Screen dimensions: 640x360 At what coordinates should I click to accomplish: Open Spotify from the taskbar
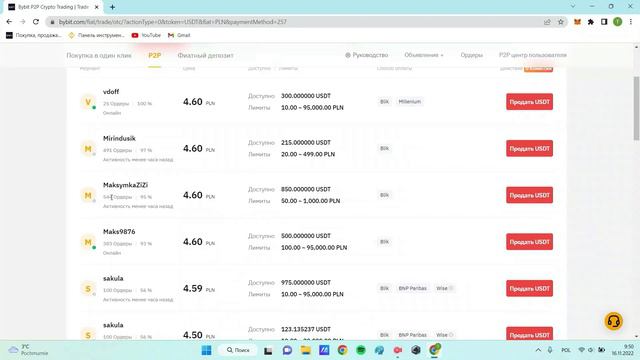click(361, 350)
